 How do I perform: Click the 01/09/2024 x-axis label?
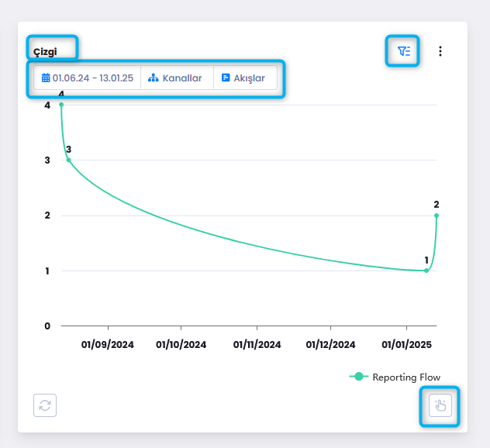(108, 345)
